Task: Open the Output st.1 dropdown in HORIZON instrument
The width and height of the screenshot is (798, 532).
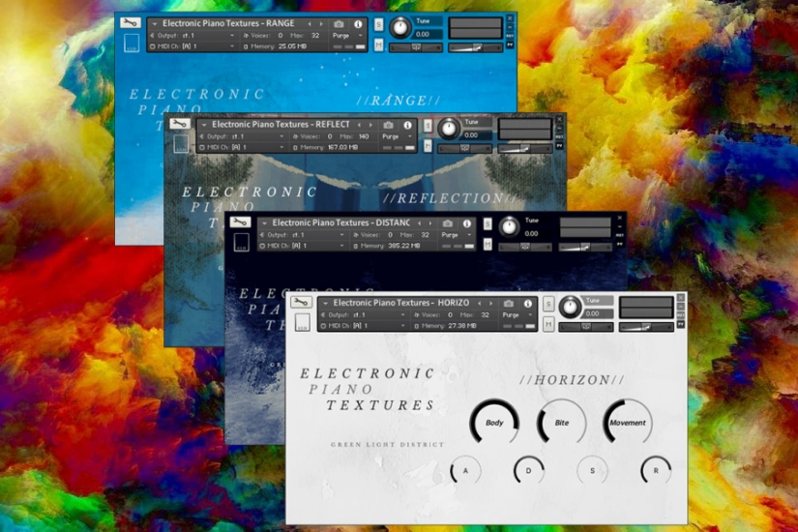Action: pos(364,315)
